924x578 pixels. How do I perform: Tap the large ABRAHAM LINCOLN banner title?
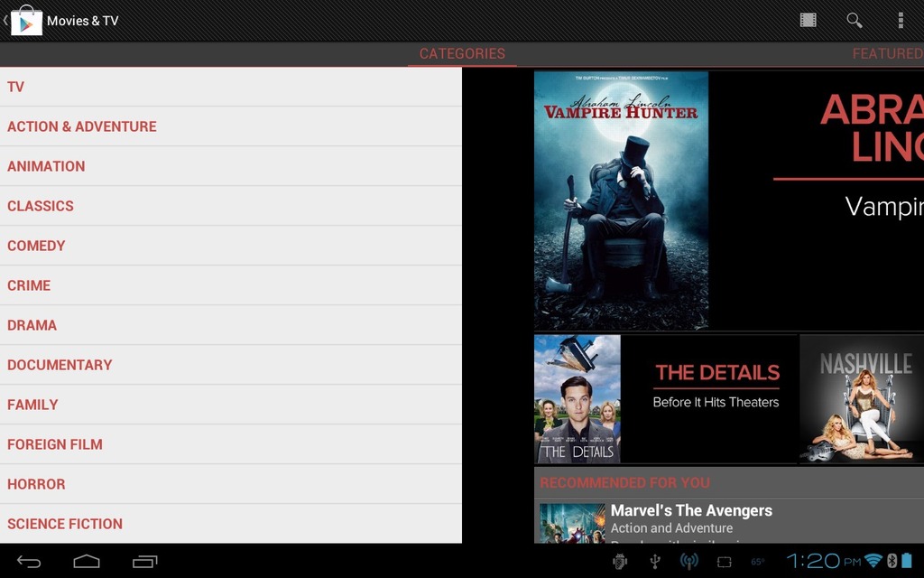click(x=873, y=128)
